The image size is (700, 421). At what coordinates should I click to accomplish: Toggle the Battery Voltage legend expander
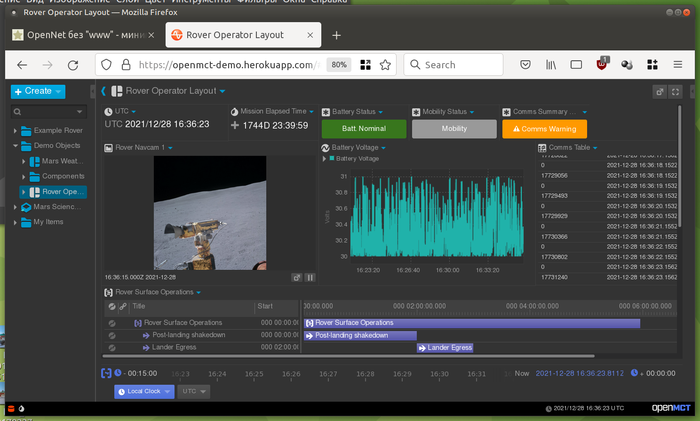pyautogui.click(x=325, y=159)
